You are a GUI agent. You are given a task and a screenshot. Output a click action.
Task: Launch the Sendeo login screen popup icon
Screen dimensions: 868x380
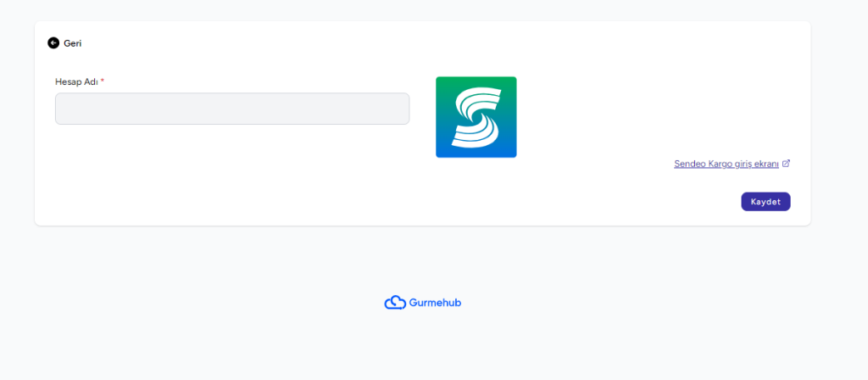click(x=786, y=164)
